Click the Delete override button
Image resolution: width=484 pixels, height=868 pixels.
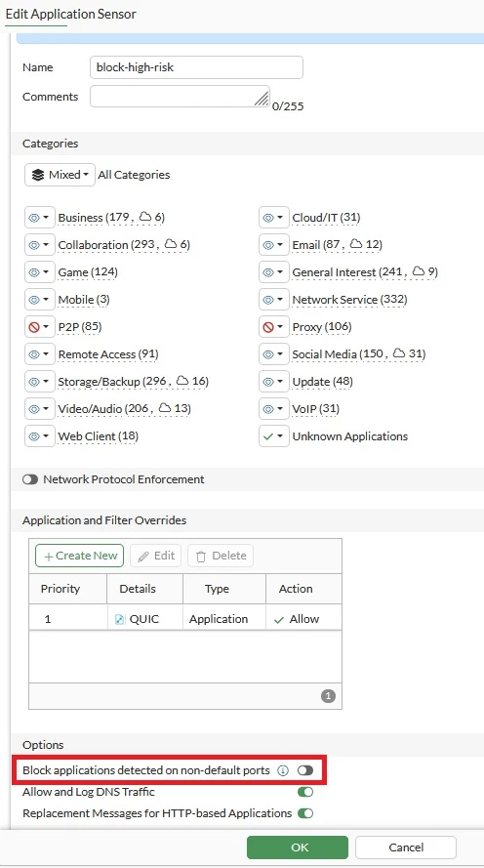pyautogui.click(x=221, y=556)
